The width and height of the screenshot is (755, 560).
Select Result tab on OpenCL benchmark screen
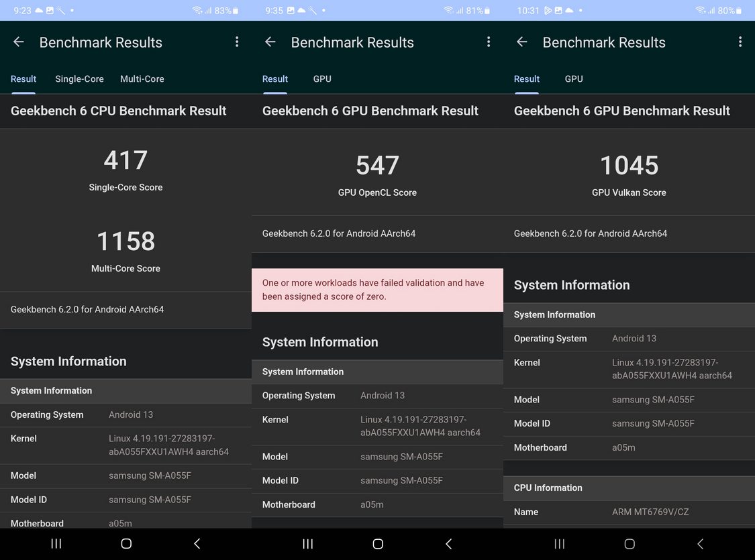click(275, 79)
